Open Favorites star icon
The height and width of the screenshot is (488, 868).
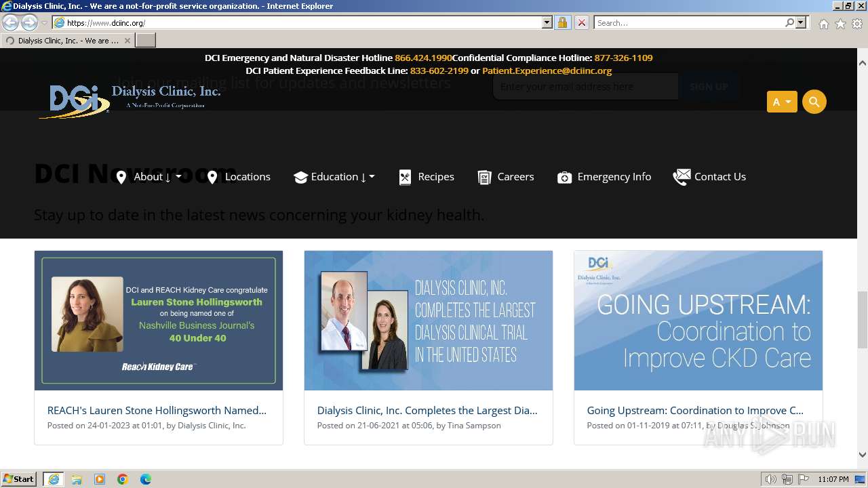840,24
